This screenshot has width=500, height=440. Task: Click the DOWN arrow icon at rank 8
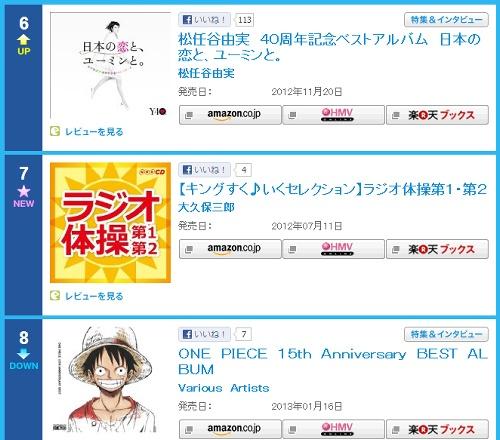(23, 354)
